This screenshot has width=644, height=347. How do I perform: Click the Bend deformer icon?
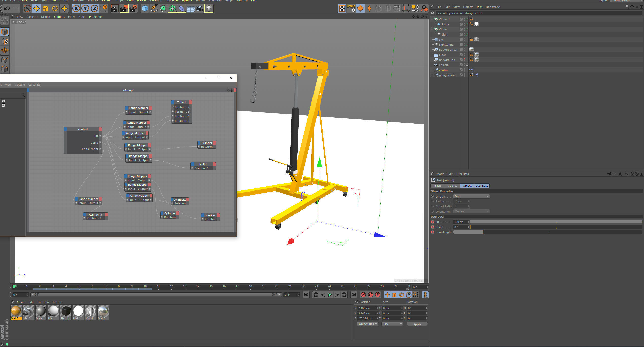[182, 8]
